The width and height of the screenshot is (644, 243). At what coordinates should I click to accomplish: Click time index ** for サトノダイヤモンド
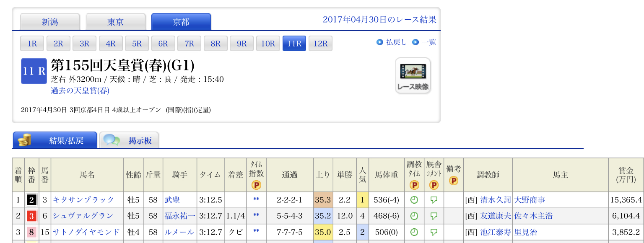point(256,232)
